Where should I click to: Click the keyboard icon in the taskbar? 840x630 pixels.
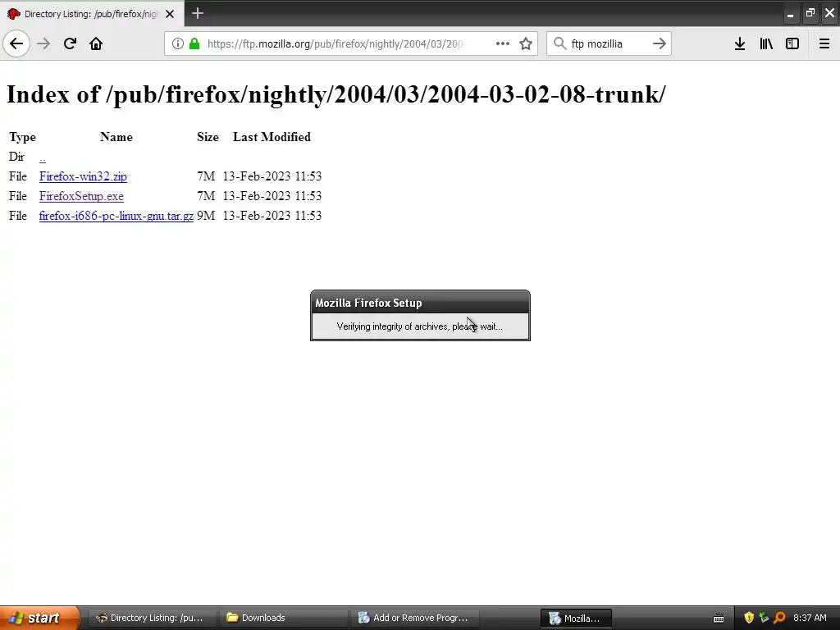coord(719,619)
